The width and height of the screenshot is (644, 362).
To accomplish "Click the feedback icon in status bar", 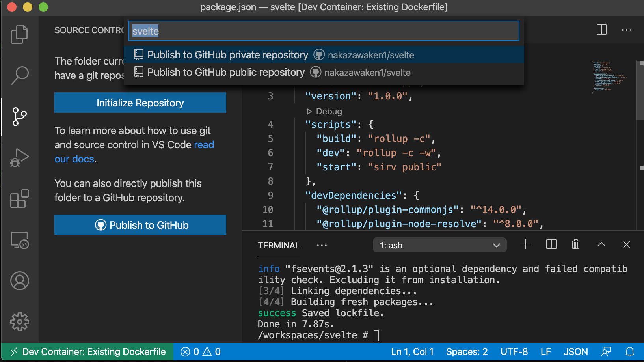I will (607, 352).
